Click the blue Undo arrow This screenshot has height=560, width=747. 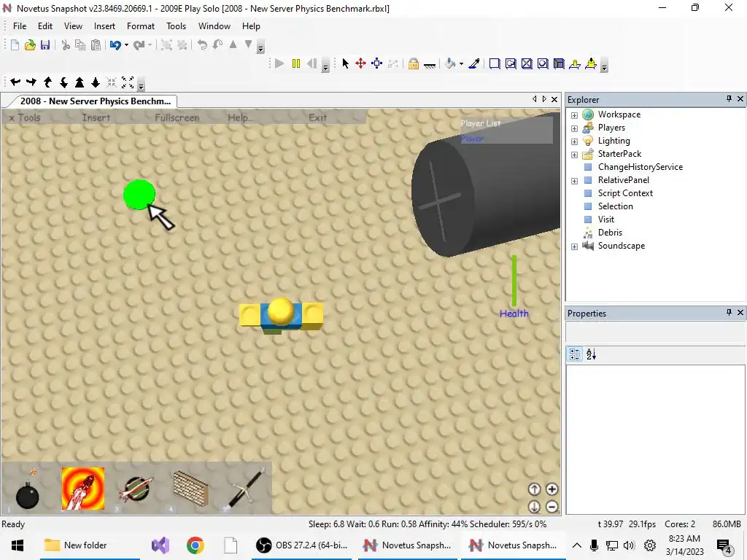tap(115, 44)
